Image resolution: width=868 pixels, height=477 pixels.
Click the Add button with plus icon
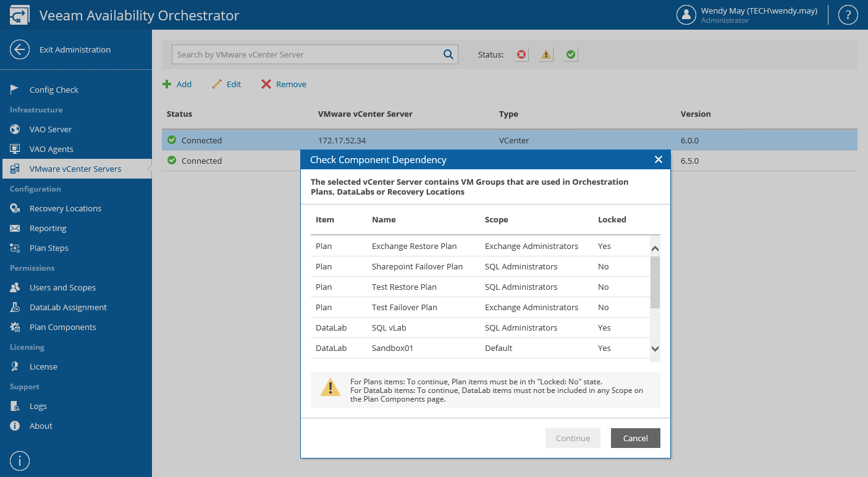tap(177, 84)
